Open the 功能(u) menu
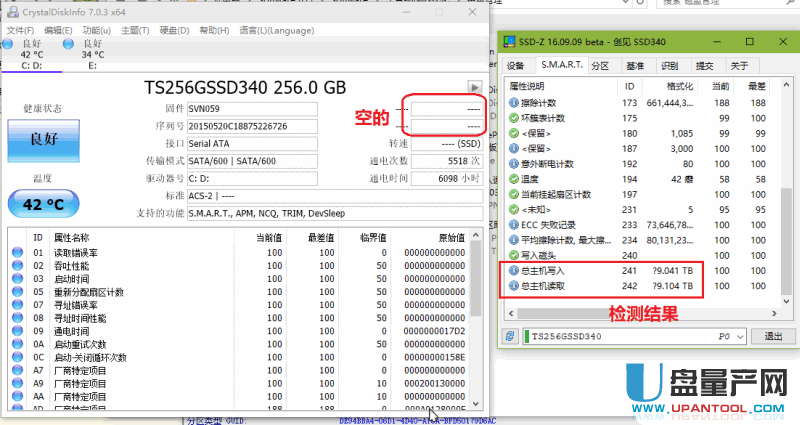 97,30
